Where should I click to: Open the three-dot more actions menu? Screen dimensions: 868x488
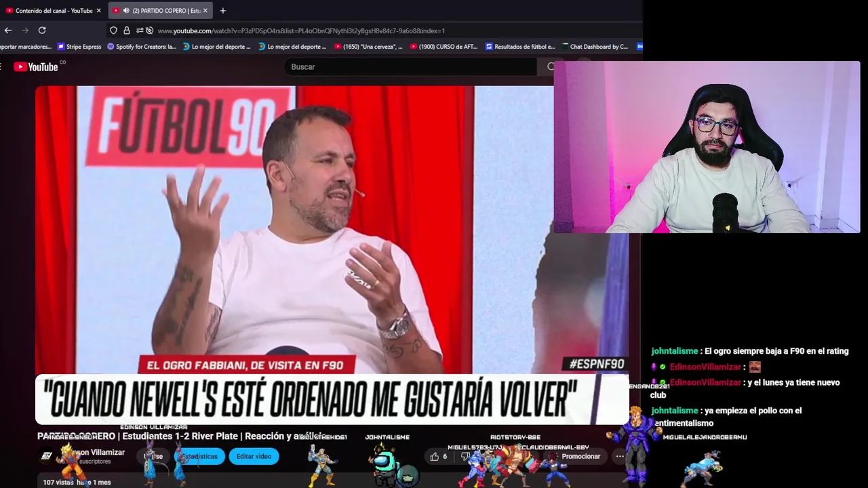click(x=619, y=456)
